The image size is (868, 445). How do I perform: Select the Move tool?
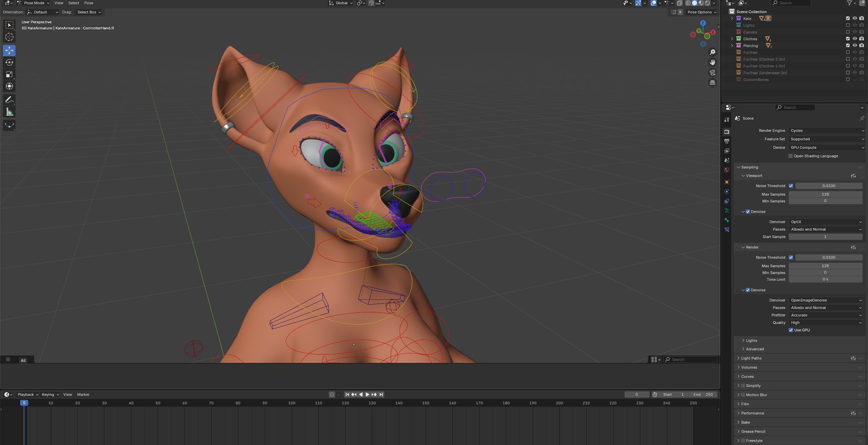(x=9, y=50)
